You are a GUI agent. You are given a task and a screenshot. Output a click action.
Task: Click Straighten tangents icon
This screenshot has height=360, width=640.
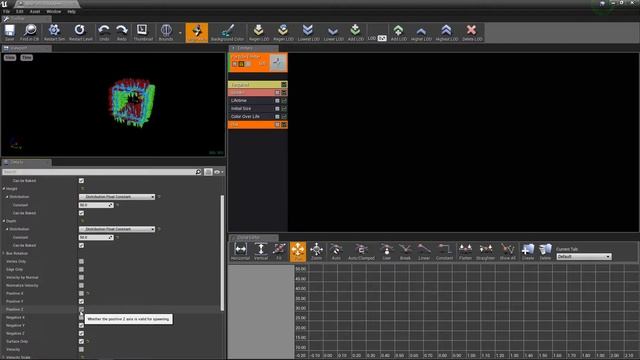click(486, 251)
